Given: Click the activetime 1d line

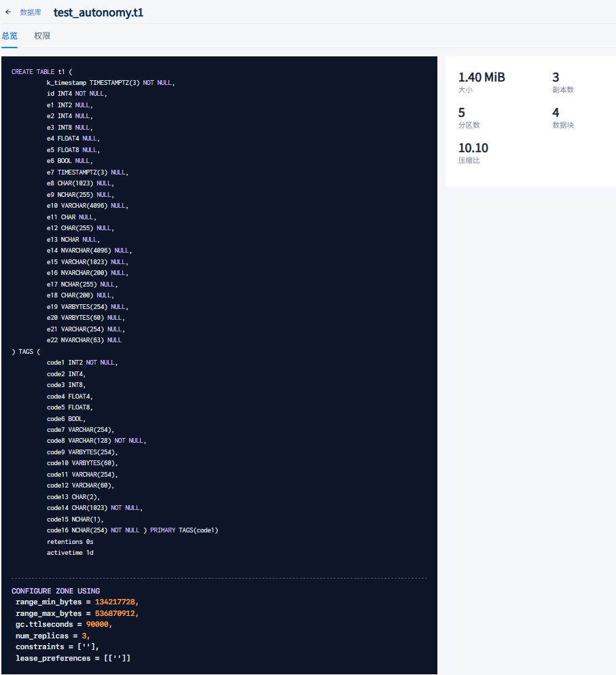Looking at the screenshot, I should 70,553.
